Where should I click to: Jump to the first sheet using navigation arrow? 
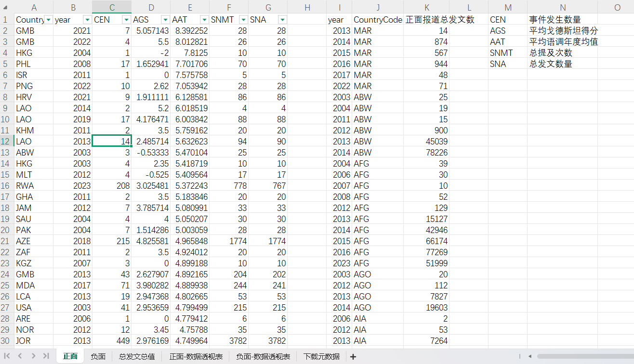click(8, 356)
